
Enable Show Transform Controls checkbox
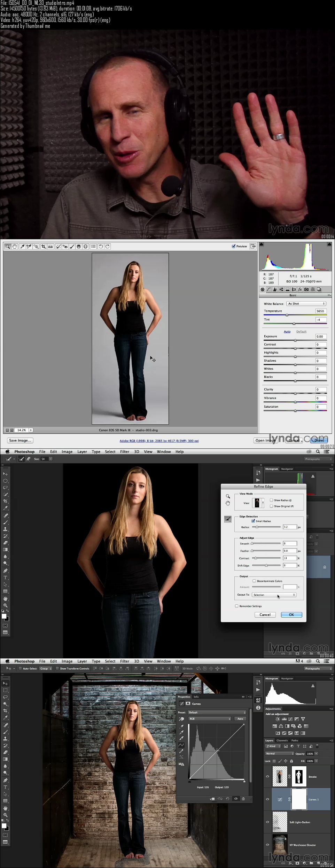click(57, 669)
